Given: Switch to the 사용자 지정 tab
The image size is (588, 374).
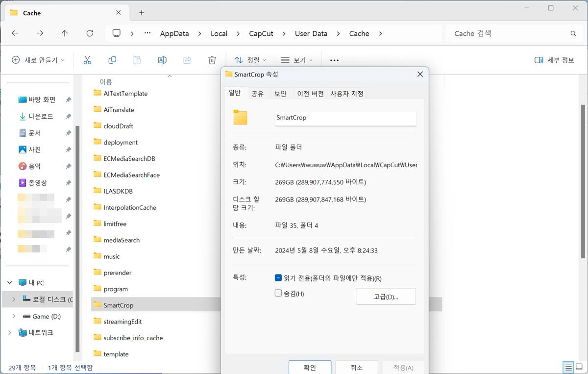Looking at the screenshot, I should click(x=347, y=94).
